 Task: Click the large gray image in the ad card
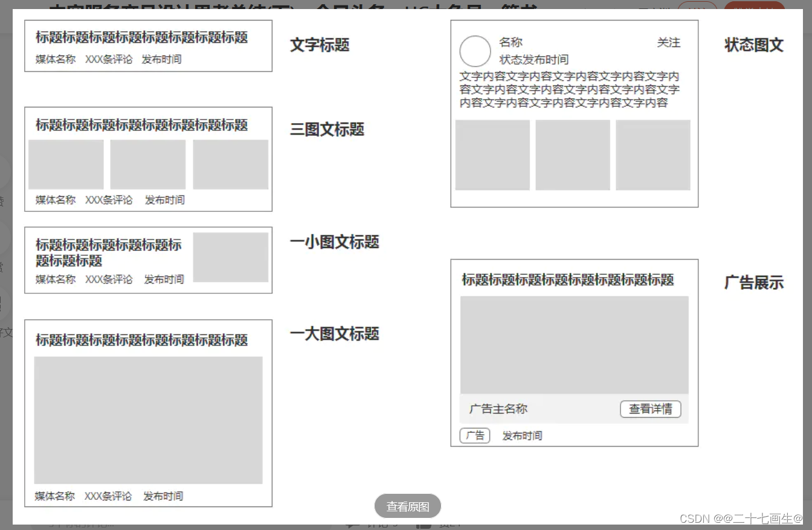tap(574, 345)
